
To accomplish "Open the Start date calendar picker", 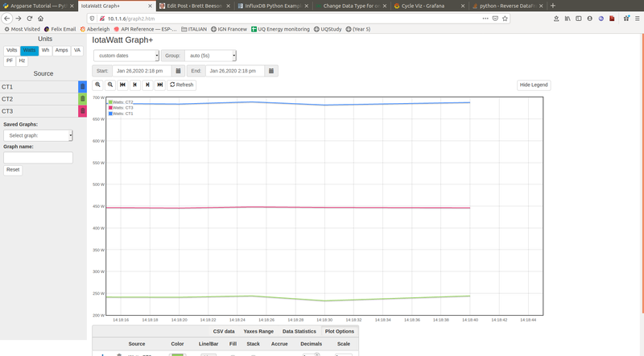I will coord(178,71).
